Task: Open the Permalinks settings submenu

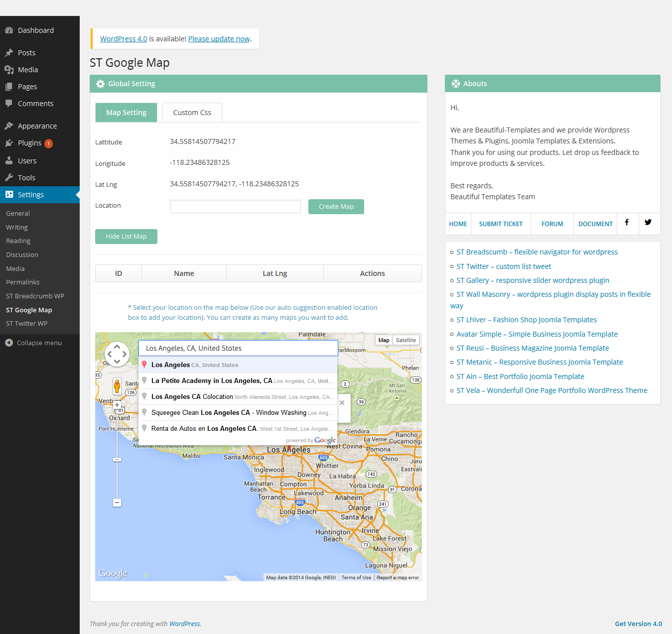Action: click(x=23, y=282)
